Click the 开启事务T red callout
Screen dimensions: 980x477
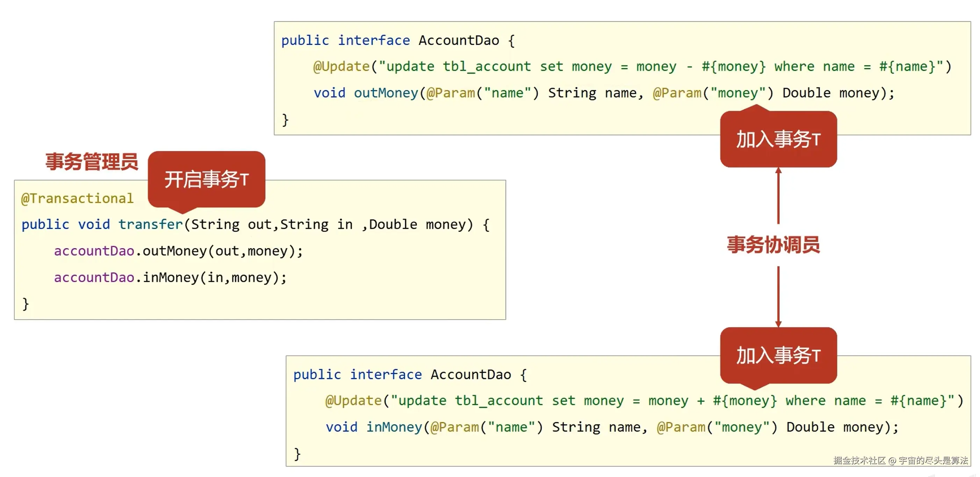pos(207,179)
